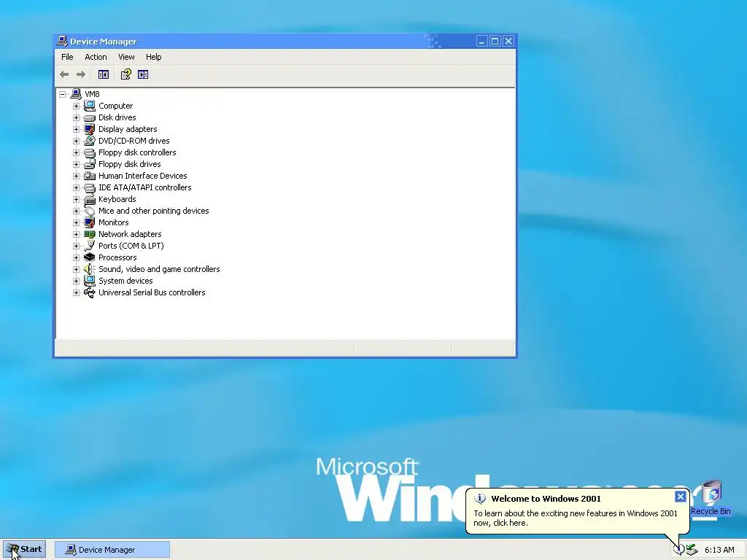
Task: Click the Ports (COM & LPT) icon
Action: click(90, 246)
